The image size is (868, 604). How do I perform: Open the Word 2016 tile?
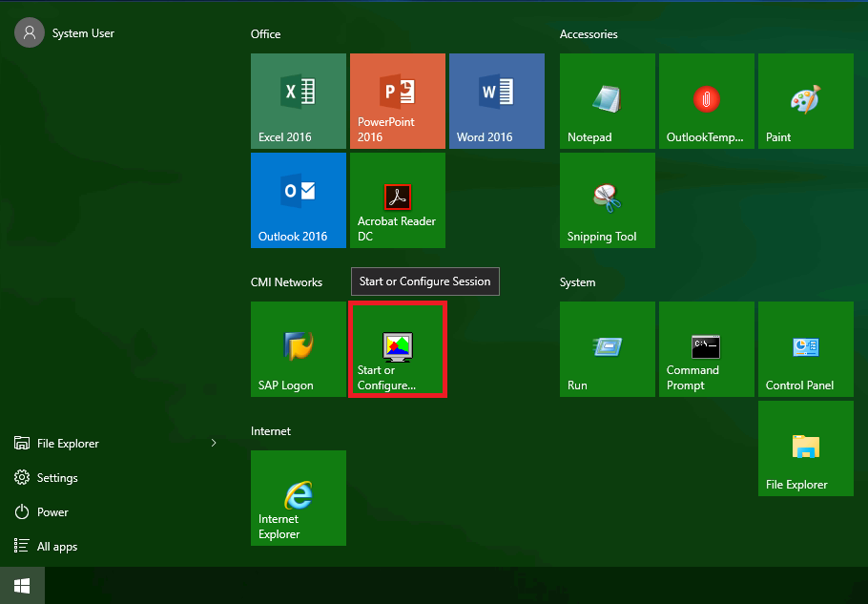[497, 101]
